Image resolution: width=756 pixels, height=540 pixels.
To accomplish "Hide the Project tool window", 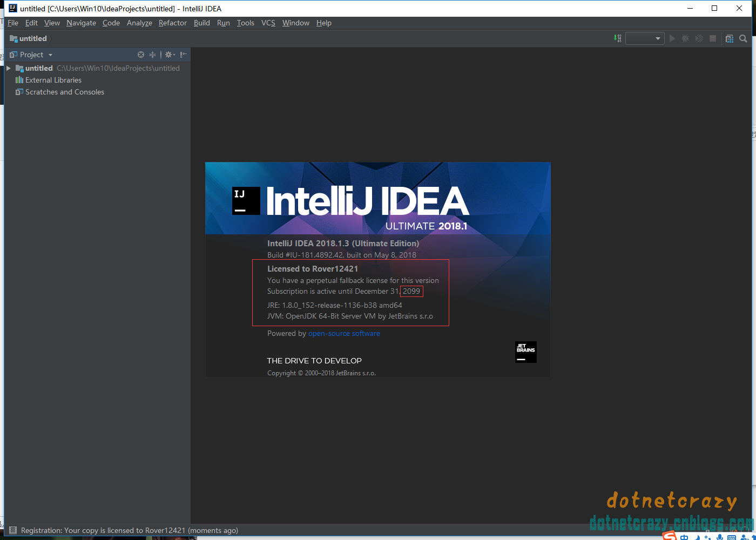I will tap(184, 55).
